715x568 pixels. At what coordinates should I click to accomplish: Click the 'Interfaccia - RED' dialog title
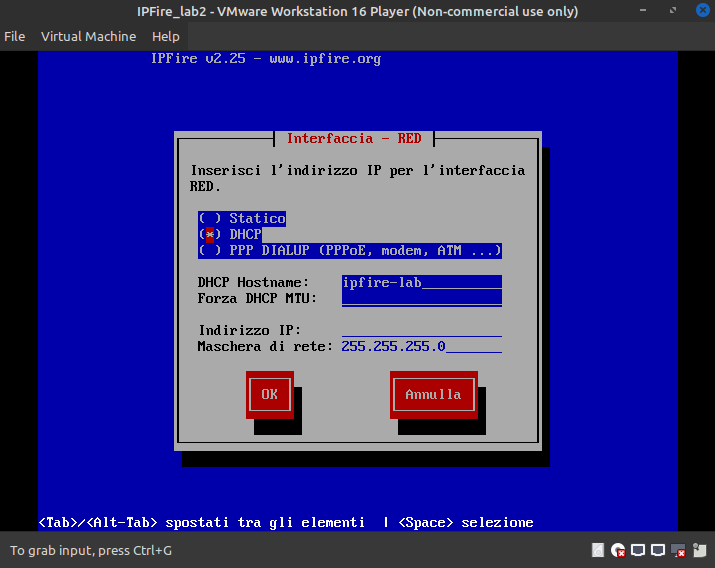[354, 139]
